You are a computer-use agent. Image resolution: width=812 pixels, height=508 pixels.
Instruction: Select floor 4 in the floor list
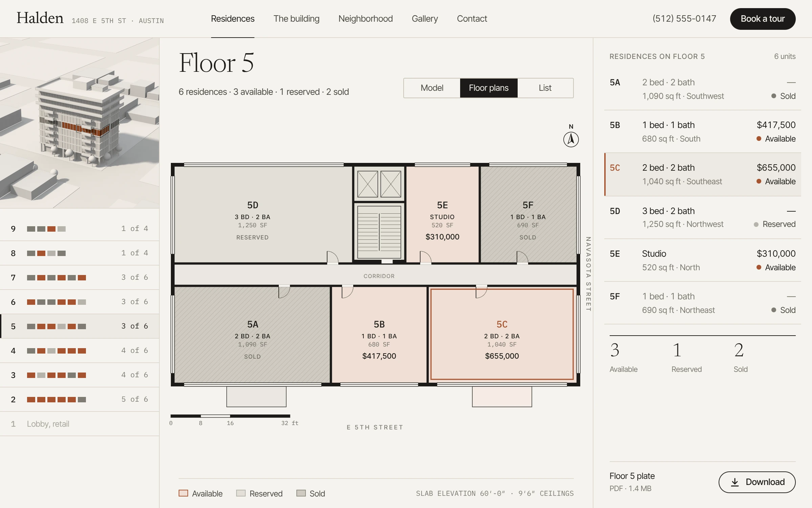[x=80, y=351]
